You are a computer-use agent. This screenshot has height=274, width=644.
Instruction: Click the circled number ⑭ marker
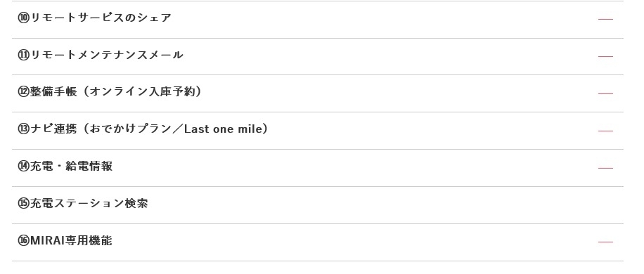(x=23, y=166)
